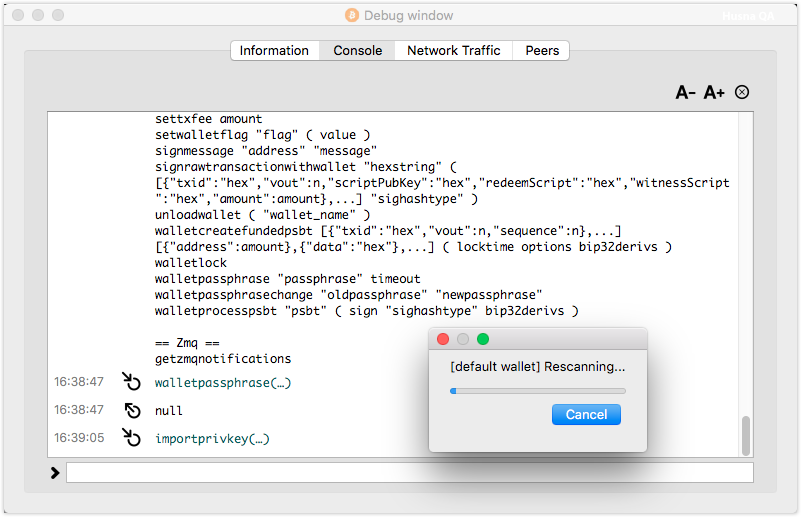This screenshot has width=802, height=518.
Task: Click the rescanning progress bar
Action: pos(538,391)
